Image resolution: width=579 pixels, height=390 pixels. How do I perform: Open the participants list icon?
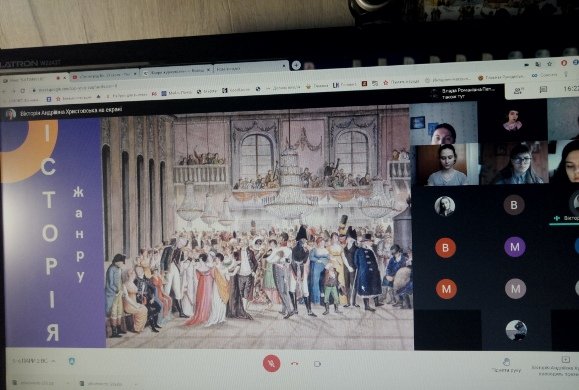[x=518, y=90]
